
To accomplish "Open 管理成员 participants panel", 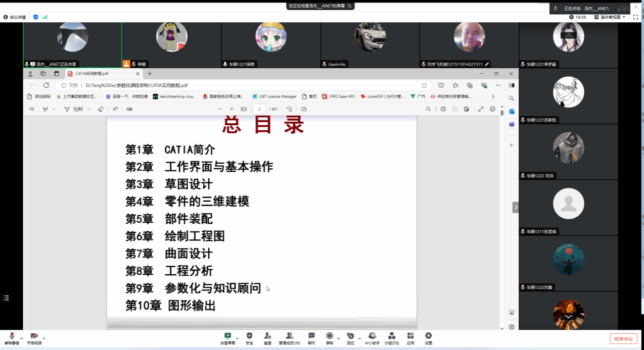I will [289, 337].
